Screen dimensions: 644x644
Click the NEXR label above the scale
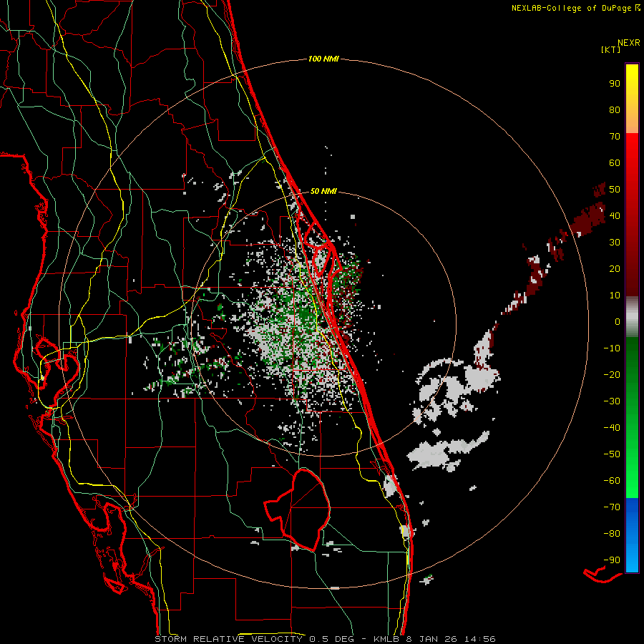coord(629,43)
